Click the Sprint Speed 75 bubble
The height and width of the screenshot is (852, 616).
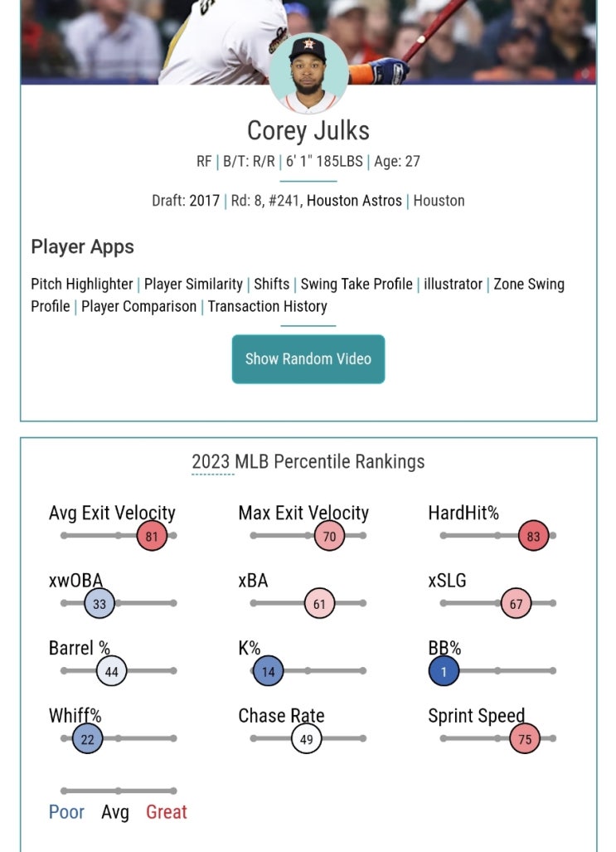click(x=525, y=739)
